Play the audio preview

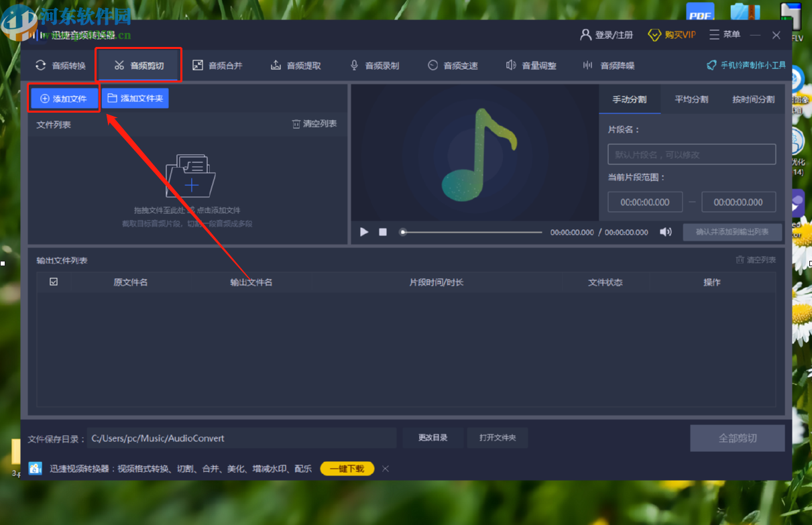(364, 232)
